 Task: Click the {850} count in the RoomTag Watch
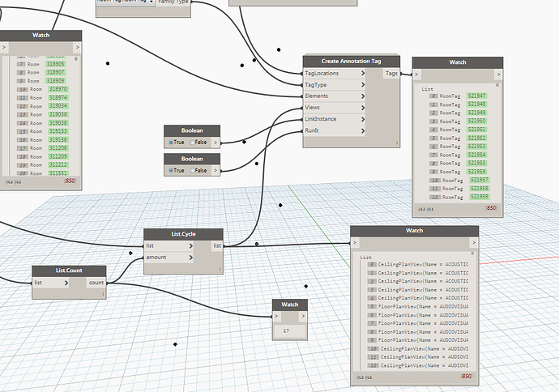[x=491, y=208]
